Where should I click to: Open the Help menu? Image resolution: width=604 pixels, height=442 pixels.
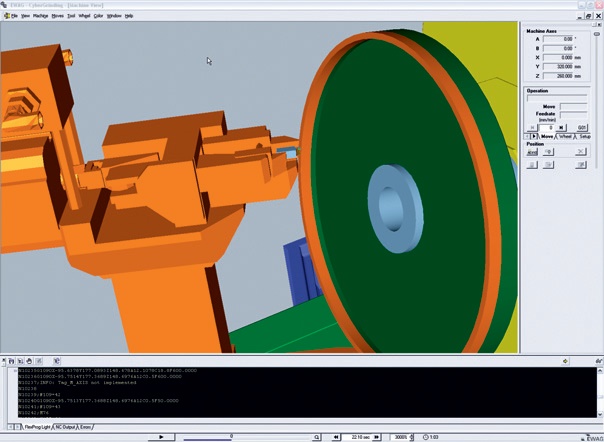tap(129, 16)
